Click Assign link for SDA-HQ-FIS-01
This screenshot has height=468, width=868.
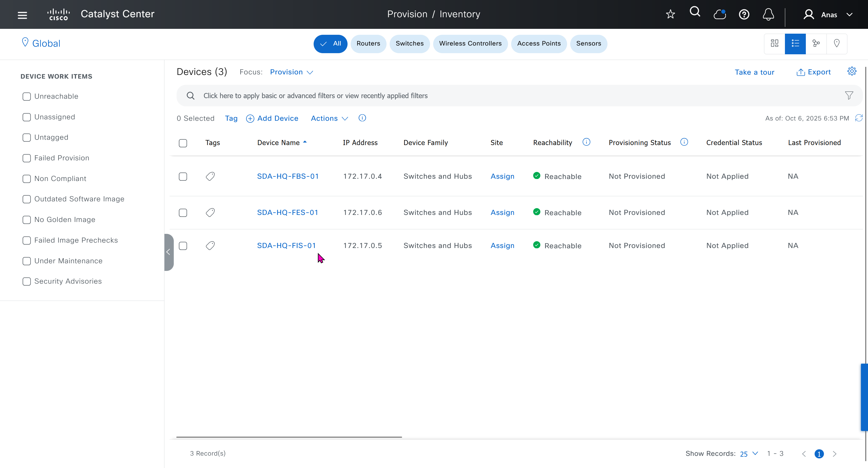coord(502,245)
